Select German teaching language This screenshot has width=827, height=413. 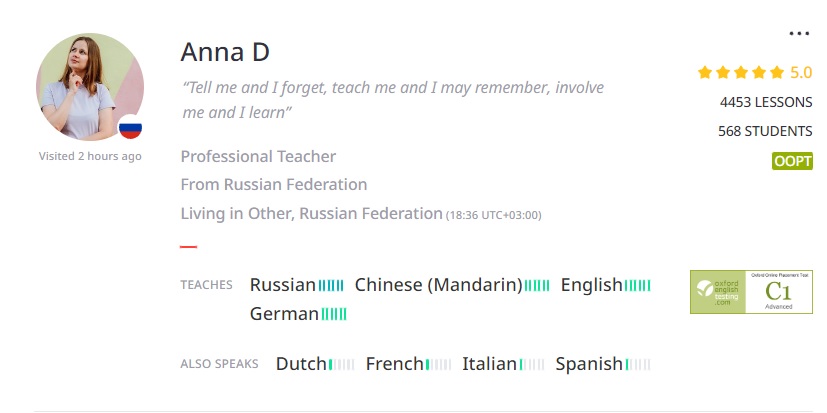tap(284, 314)
